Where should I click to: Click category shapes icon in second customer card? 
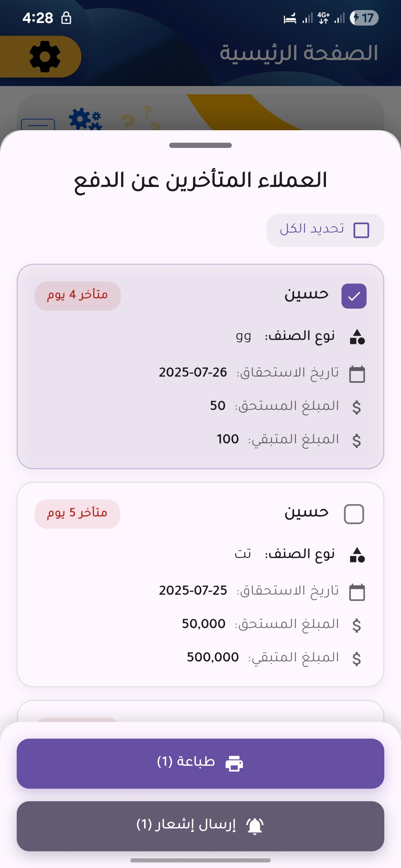click(357, 555)
